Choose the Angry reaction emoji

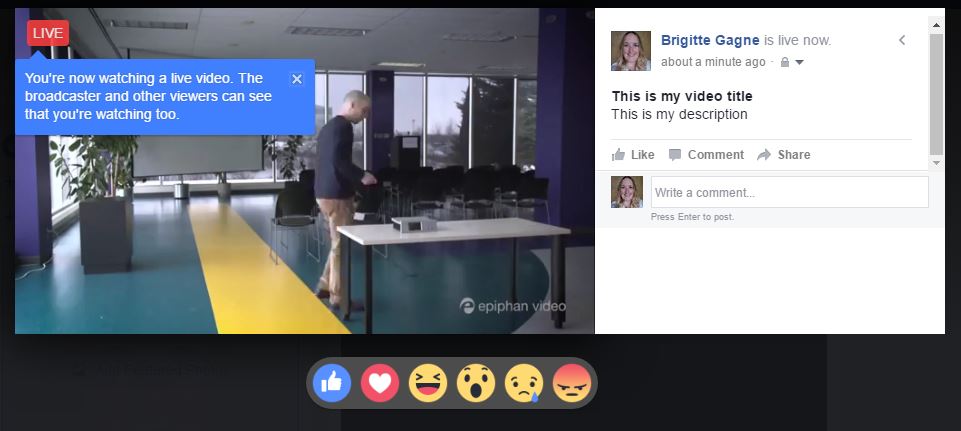pos(572,383)
